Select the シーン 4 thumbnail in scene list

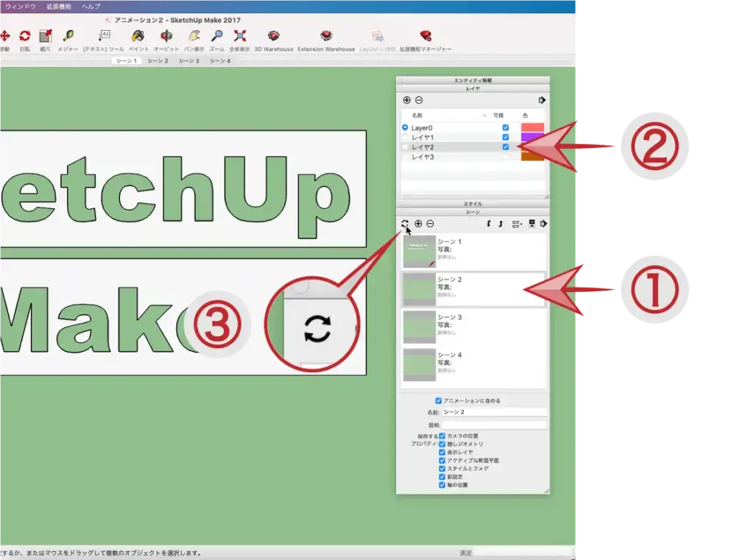coord(419,364)
